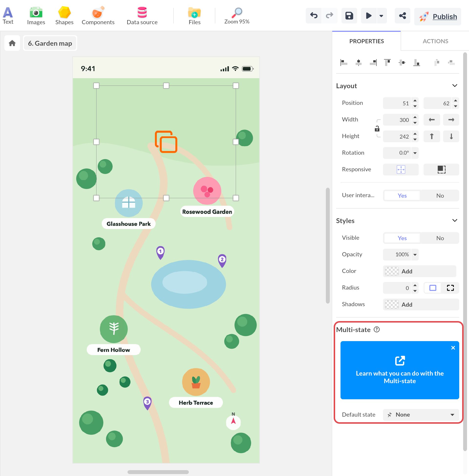Viewport: 469px width, 476px height.
Task: Collapse the Styles section
Action: [x=455, y=220]
